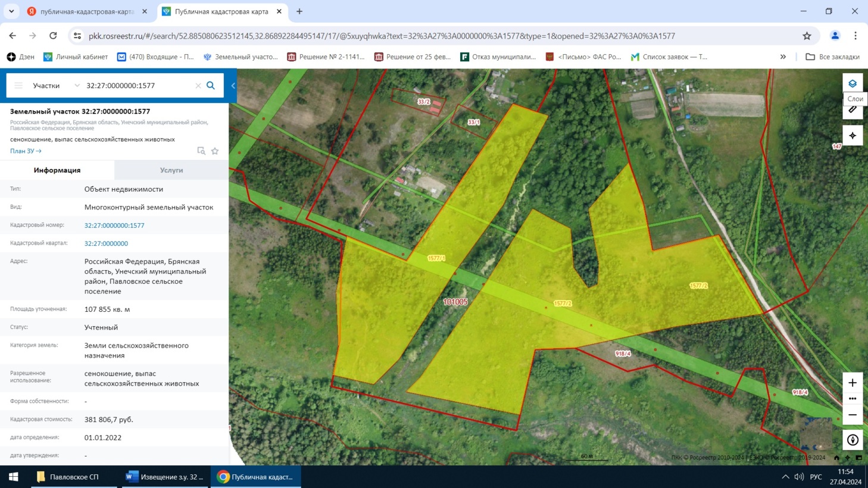
Task: Go back to previous page
Action: coord(13,36)
